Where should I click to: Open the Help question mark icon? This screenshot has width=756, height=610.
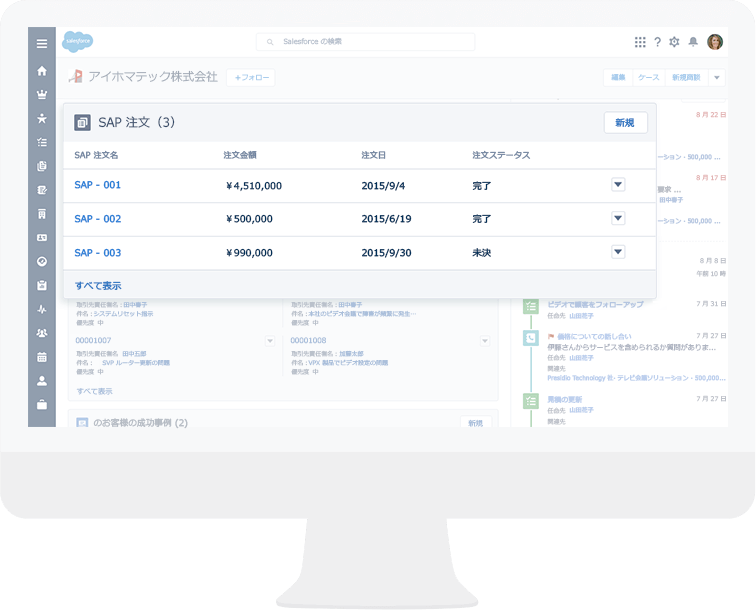[657, 42]
